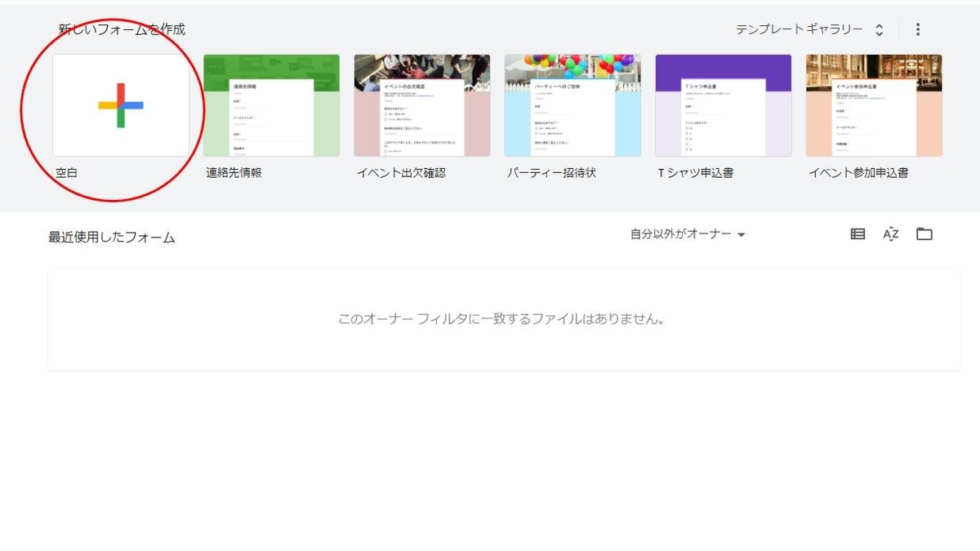Click the 連絡先情報 template label
This screenshot has height=551, width=980.
click(234, 173)
